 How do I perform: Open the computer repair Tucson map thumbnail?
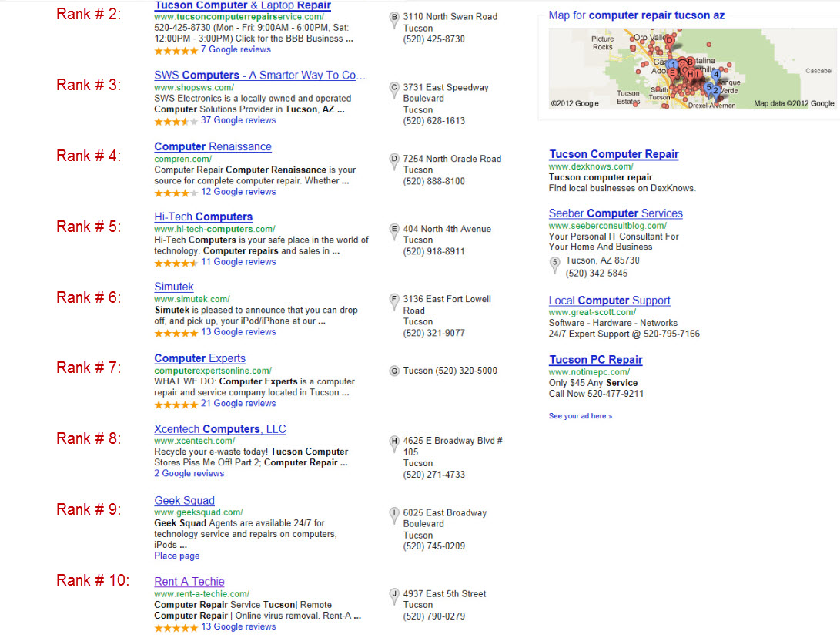[691, 69]
